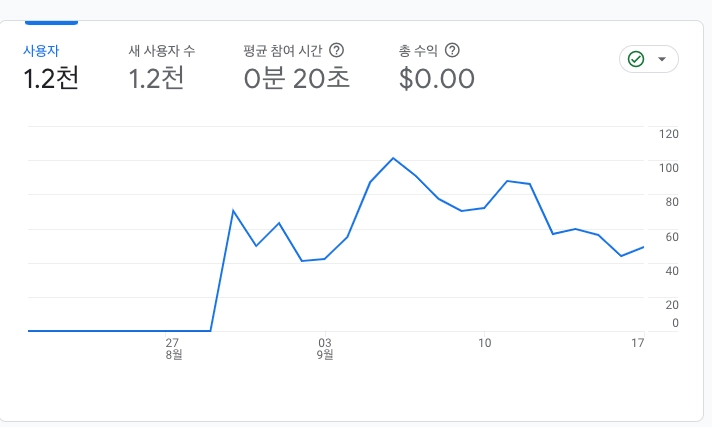Screen dimensions: 712x427
Task: Select the 사용자 metric tab
Action: point(40,49)
